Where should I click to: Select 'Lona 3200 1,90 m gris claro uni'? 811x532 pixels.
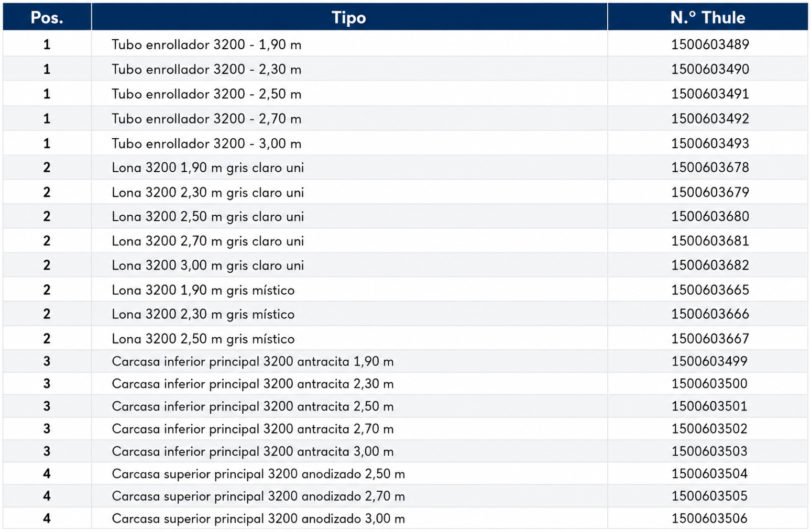click(x=207, y=168)
